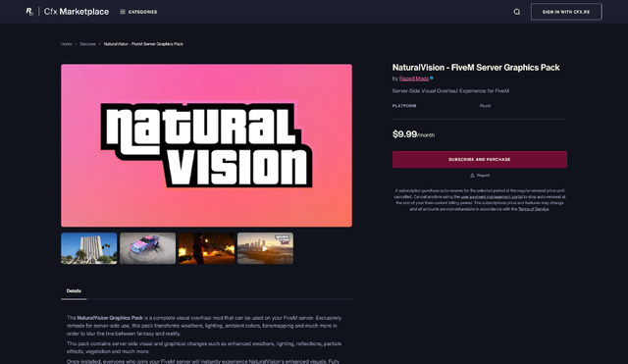The image size is (628, 364).
Task: Click the main Natural Vision banner image
Action: point(207,145)
